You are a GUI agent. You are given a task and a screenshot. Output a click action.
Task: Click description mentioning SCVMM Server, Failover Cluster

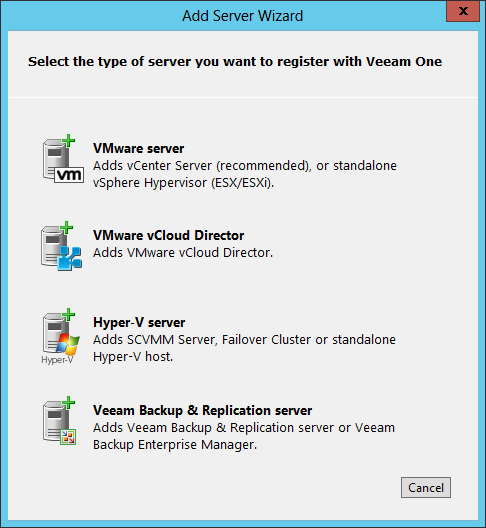coord(244,339)
